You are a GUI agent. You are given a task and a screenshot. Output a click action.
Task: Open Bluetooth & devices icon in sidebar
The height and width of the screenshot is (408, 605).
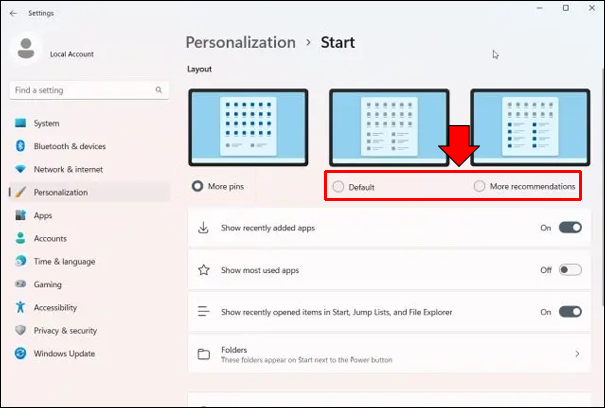(20, 146)
